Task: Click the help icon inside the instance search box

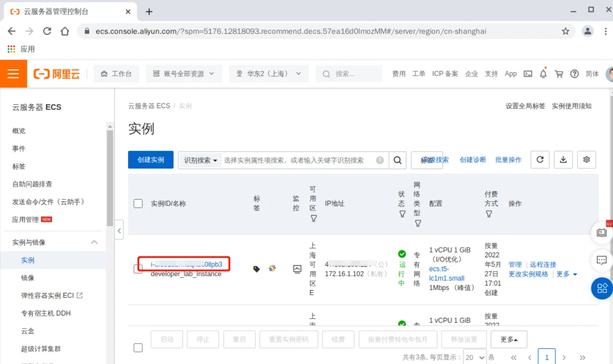Action: 380,160
